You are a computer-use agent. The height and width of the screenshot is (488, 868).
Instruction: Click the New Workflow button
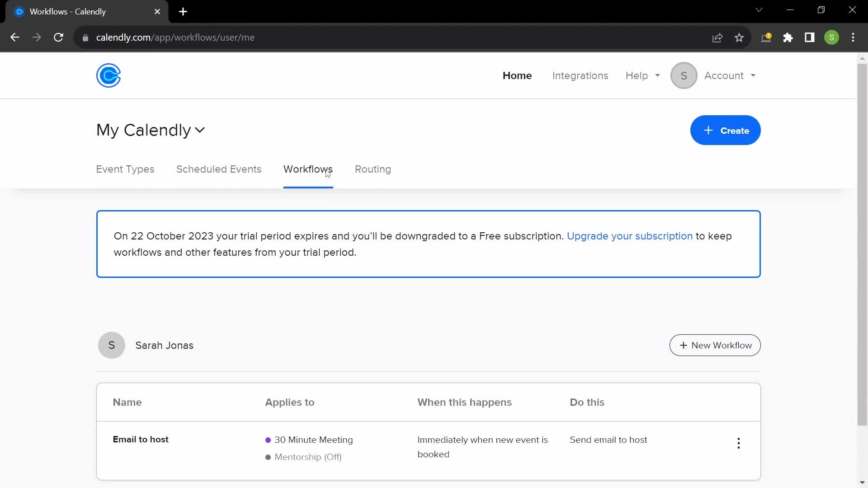click(715, 346)
